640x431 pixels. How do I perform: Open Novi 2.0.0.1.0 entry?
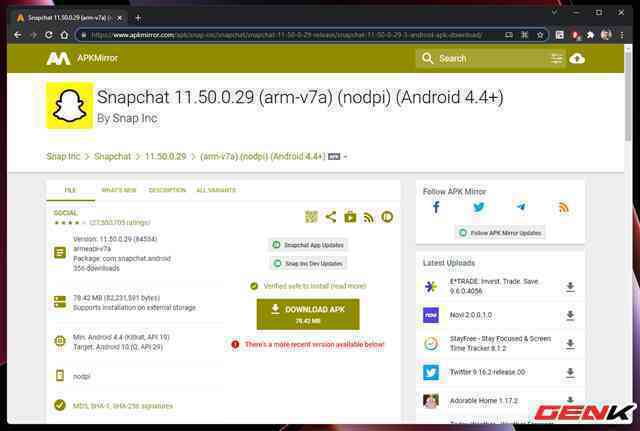click(471, 315)
